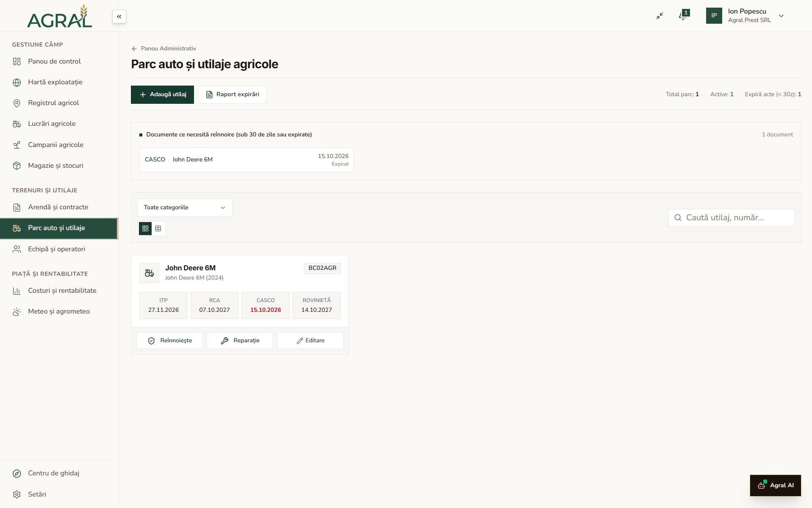Expand the Ion Popescu account menu
The width and height of the screenshot is (812, 508).
(781, 16)
